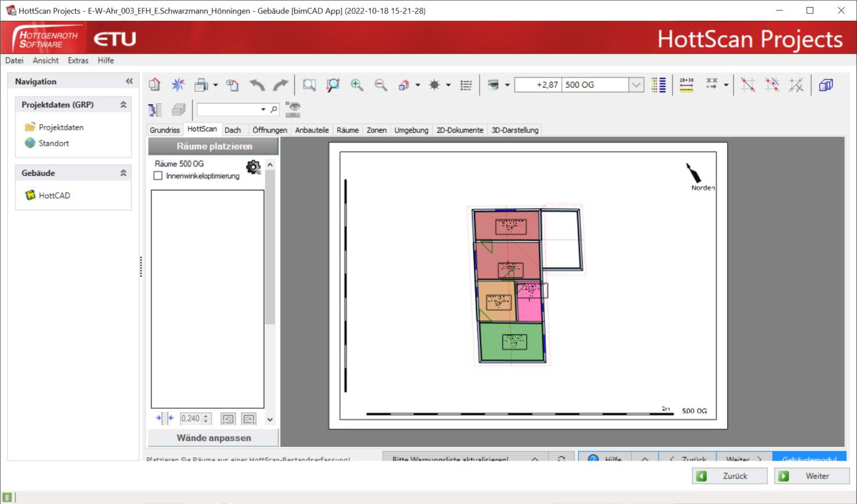This screenshot has height=504, width=857.
Task: Click the blue tree structure icon
Action: pyautogui.click(x=155, y=109)
